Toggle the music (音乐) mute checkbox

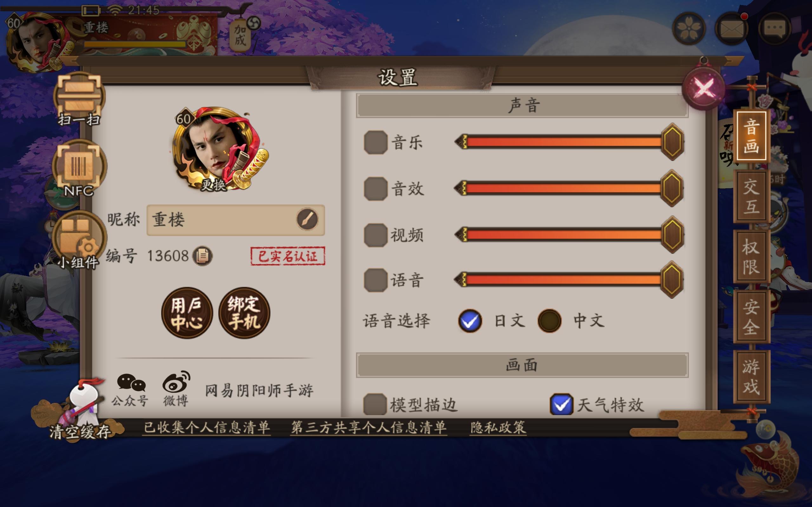pos(376,143)
